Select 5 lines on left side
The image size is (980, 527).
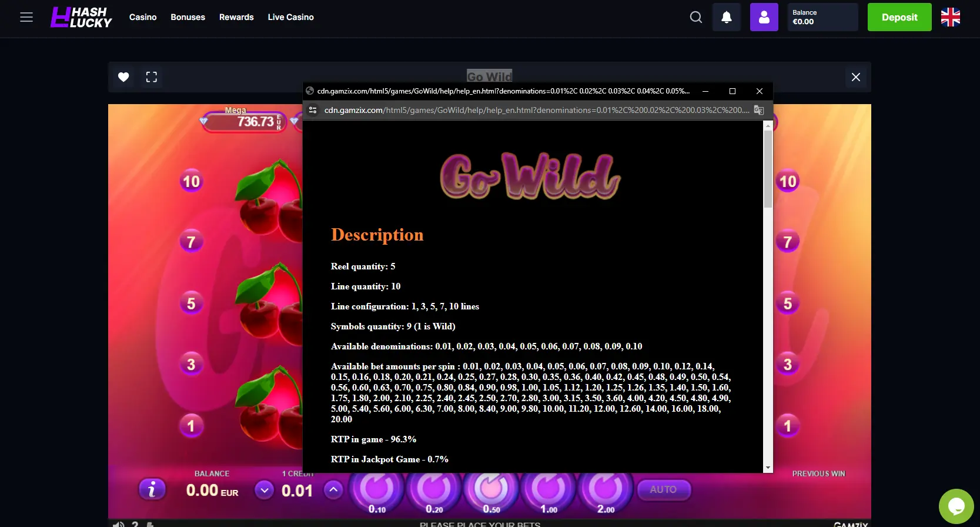[x=192, y=303]
